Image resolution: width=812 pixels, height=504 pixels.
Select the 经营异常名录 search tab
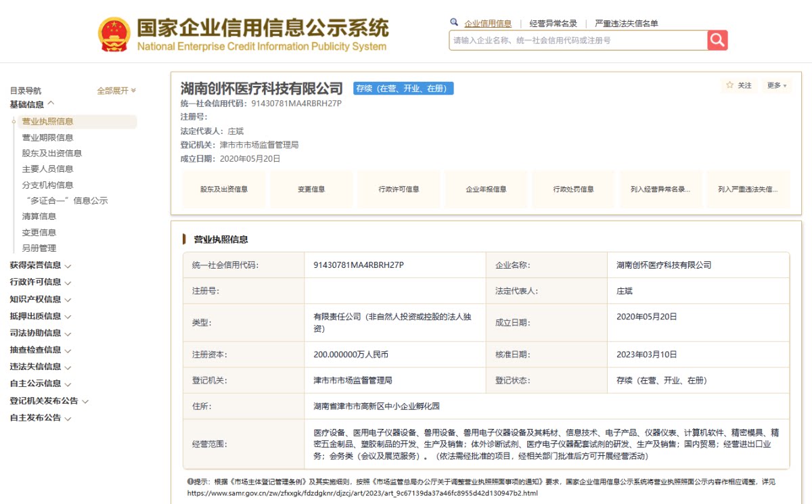pos(553,23)
